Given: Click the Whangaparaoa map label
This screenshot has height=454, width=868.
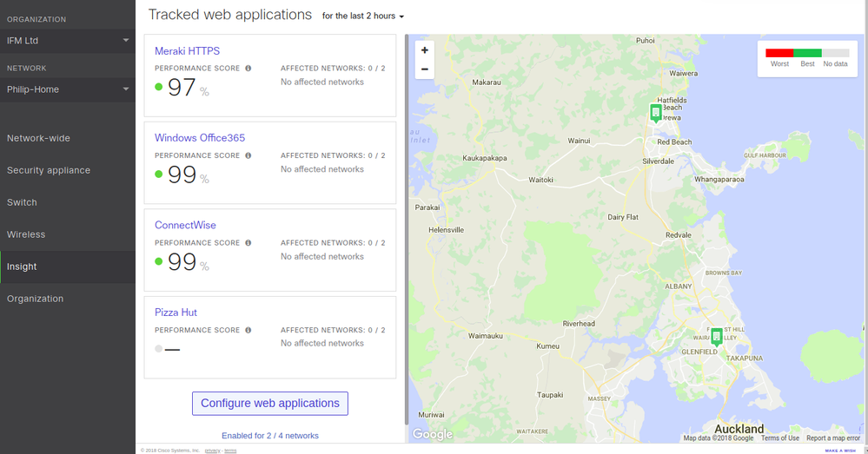Looking at the screenshot, I should [719, 179].
